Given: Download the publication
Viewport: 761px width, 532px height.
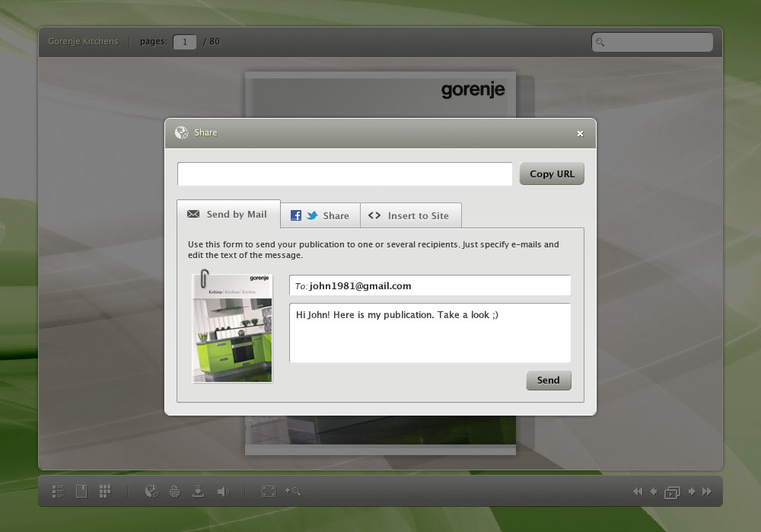Looking at the screenshot, I should (199, 492).
